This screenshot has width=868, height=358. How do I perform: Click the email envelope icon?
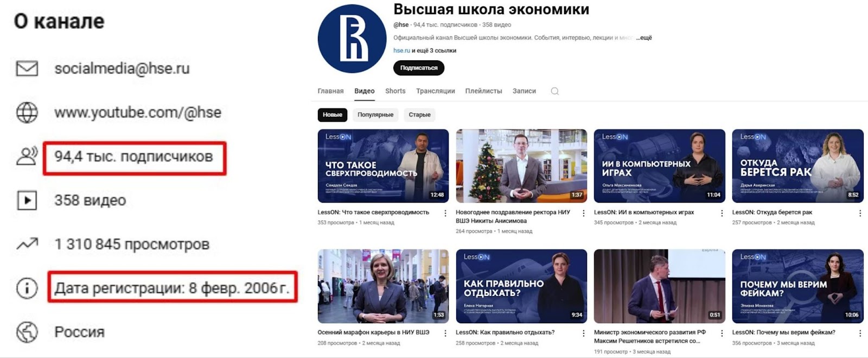tap(27, 68)
